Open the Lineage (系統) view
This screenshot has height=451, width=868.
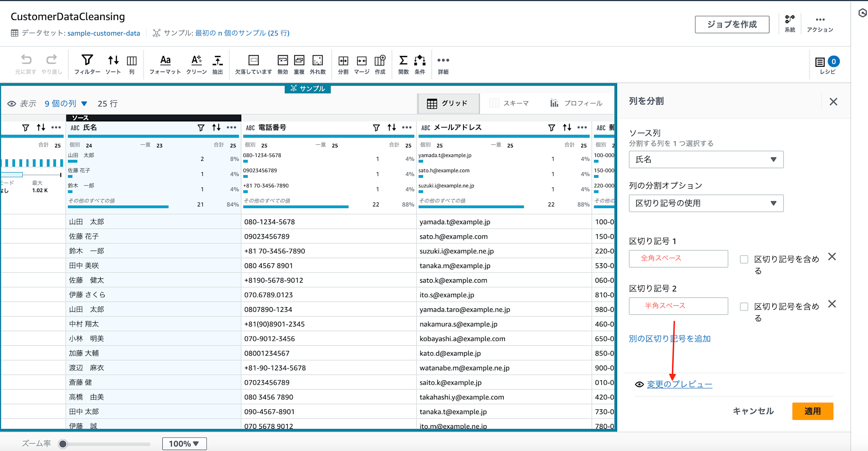pyautogui.click(x=790, y=24)
